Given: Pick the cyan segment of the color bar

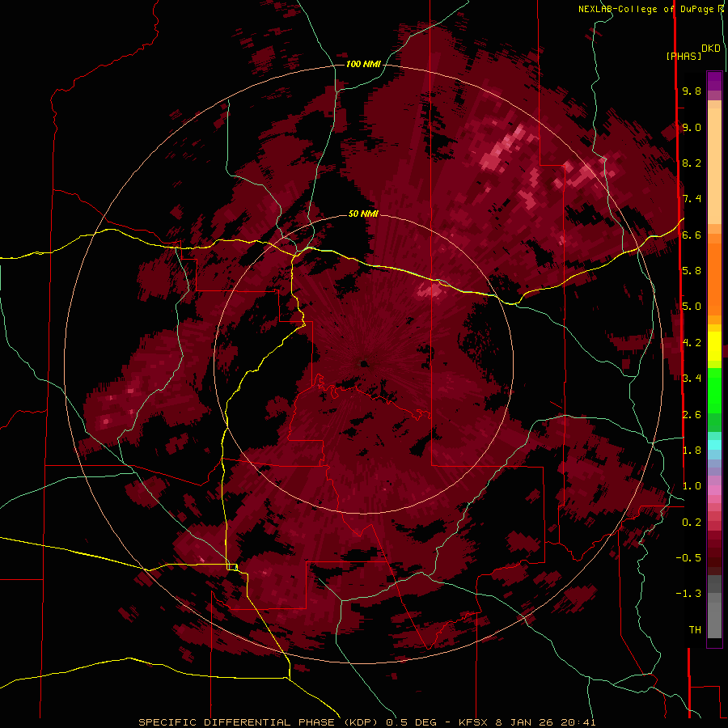Looking at the screenshot, I should tap(714, 445).
